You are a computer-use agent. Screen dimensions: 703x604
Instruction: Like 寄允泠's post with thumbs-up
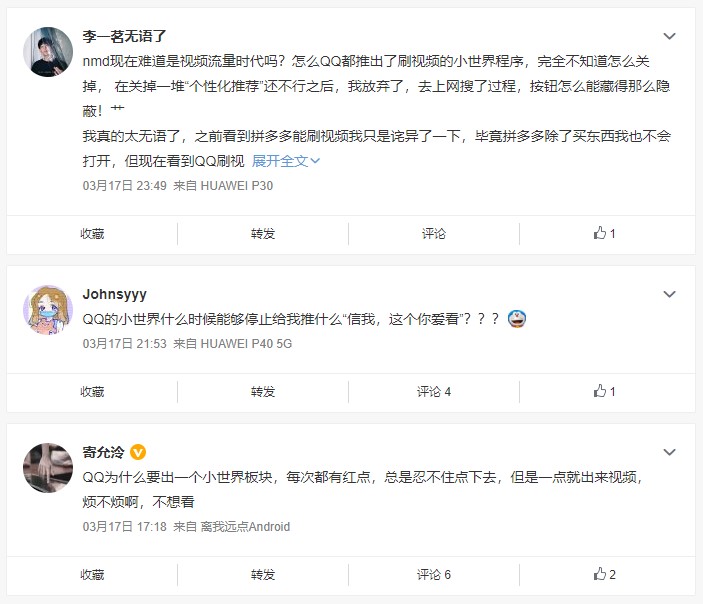604,574
